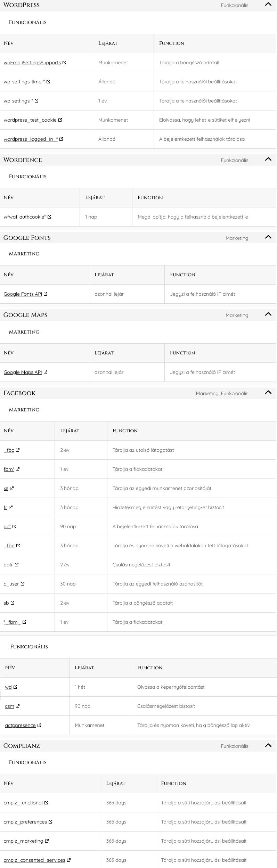Collapse the WordPress section chevron
277x868 pixels.
pos(268,5)
